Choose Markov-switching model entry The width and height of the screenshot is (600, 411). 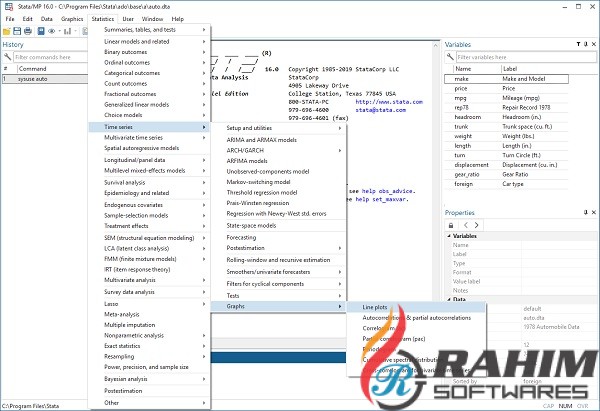(279, 182)
